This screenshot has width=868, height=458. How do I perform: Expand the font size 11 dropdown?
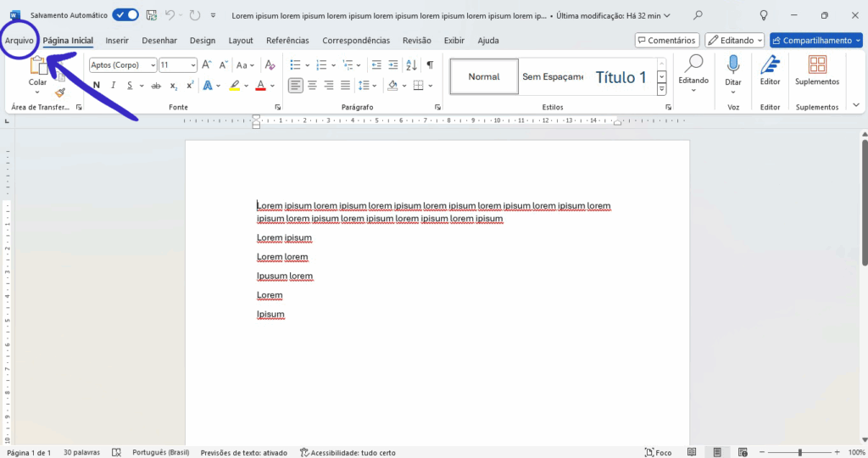[x=192, y=65]
